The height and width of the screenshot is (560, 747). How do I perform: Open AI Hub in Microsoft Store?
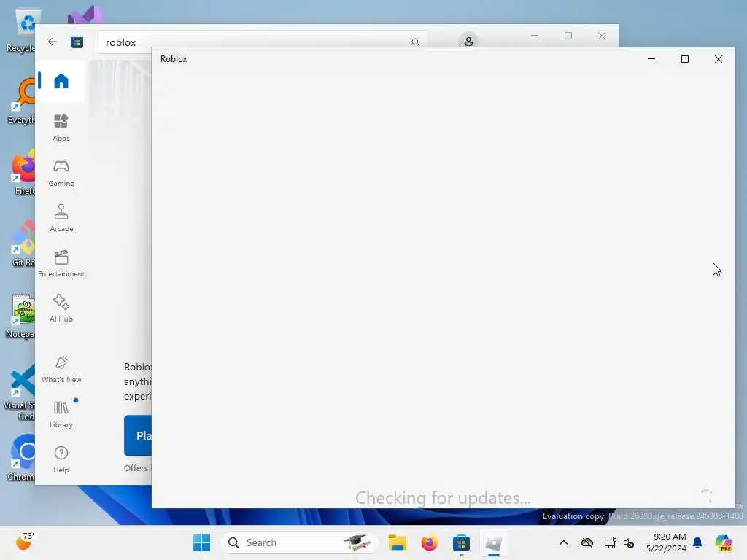tap(61, 308)
